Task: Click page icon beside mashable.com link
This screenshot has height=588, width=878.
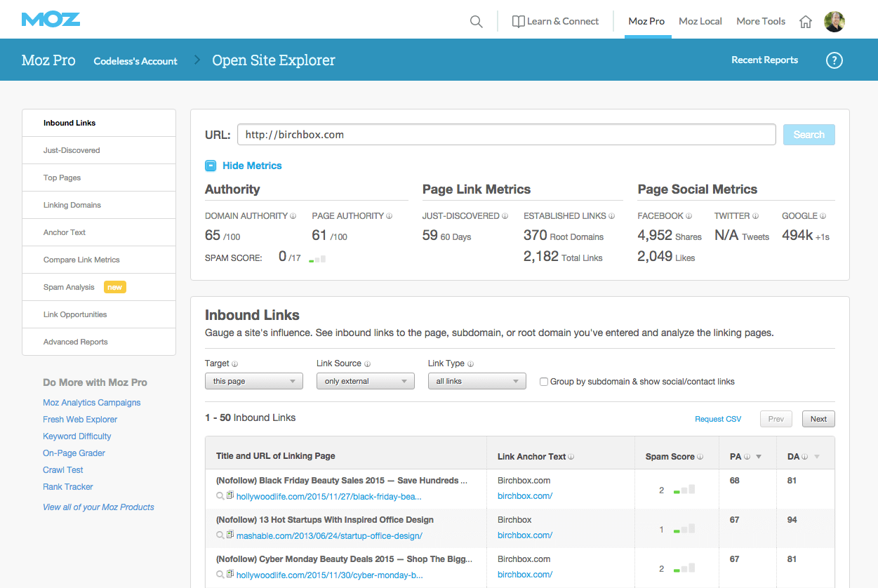Action: click(230, 535)
